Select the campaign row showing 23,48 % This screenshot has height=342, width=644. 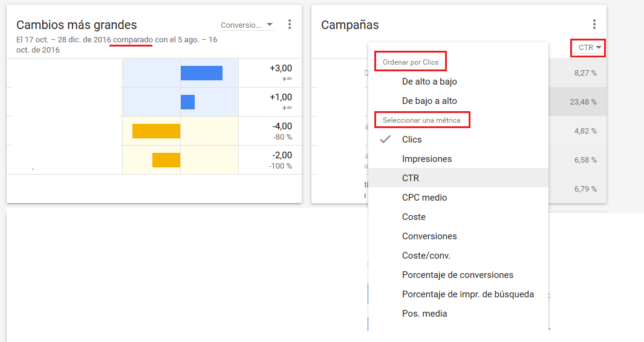577,102
